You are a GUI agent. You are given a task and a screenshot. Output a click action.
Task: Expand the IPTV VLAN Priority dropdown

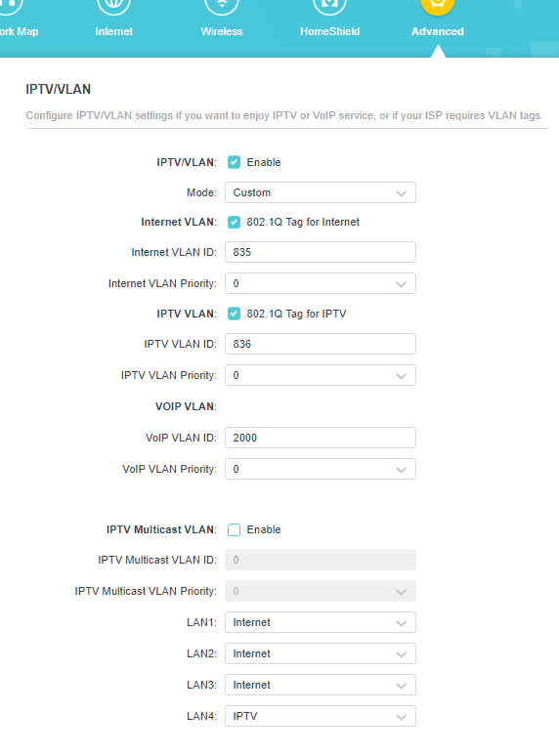point(321,375)
